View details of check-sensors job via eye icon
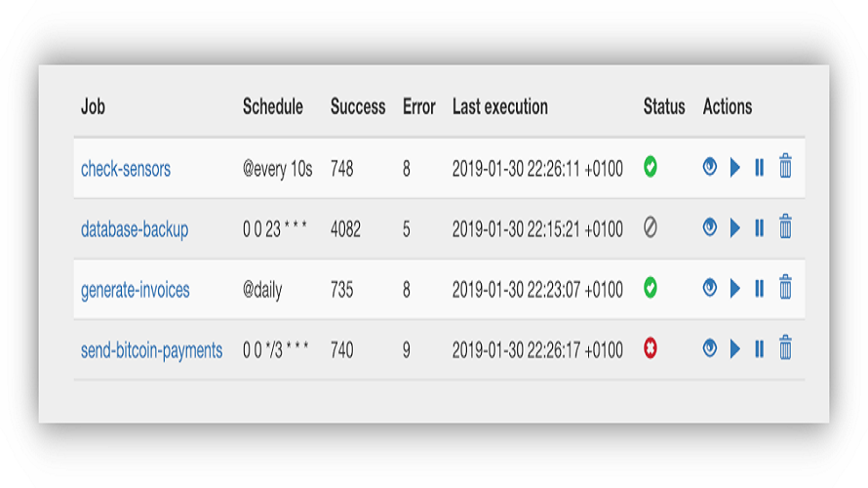Image resolution: width=868 pixels, height=488 pixels. click(x=709, y=167)
